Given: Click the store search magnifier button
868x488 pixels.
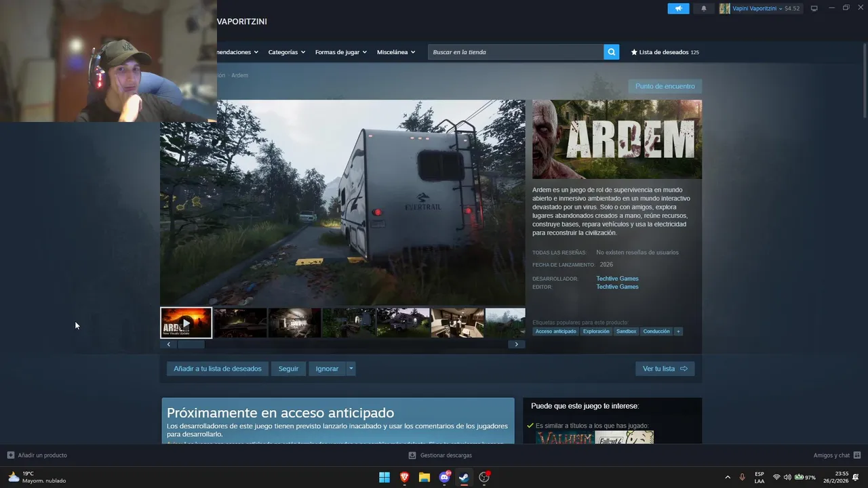Looking at the screenshot, I should pyautogui.click(x=611, y=52).
